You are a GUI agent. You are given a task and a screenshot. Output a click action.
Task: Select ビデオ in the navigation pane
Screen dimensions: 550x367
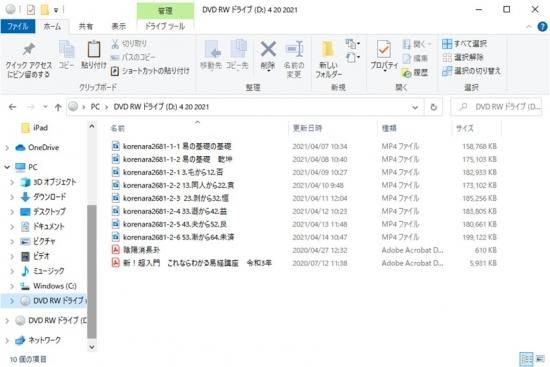click(35, 256)
